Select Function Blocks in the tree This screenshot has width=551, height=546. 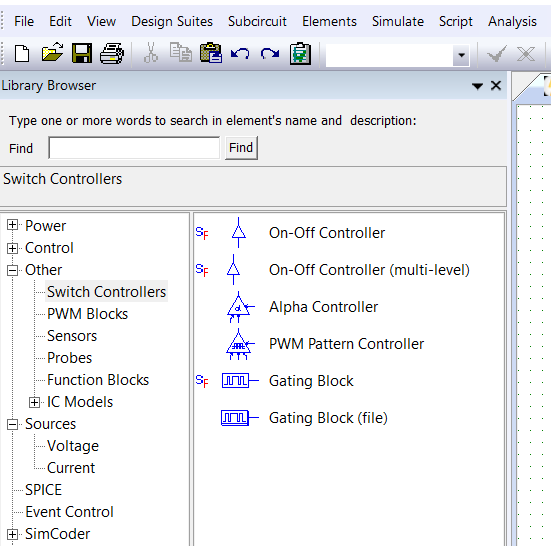pos(98,380)
